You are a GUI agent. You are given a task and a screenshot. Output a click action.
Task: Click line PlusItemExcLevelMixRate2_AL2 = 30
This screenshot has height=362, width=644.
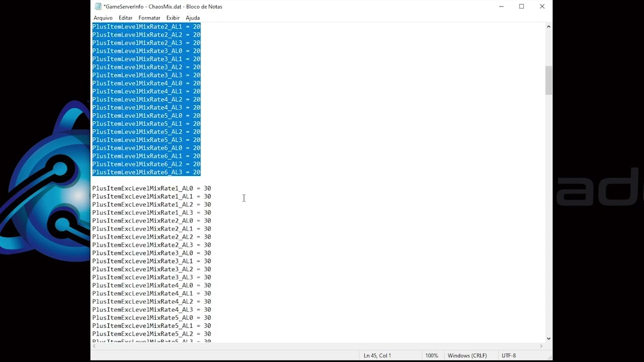click(151, 237)
